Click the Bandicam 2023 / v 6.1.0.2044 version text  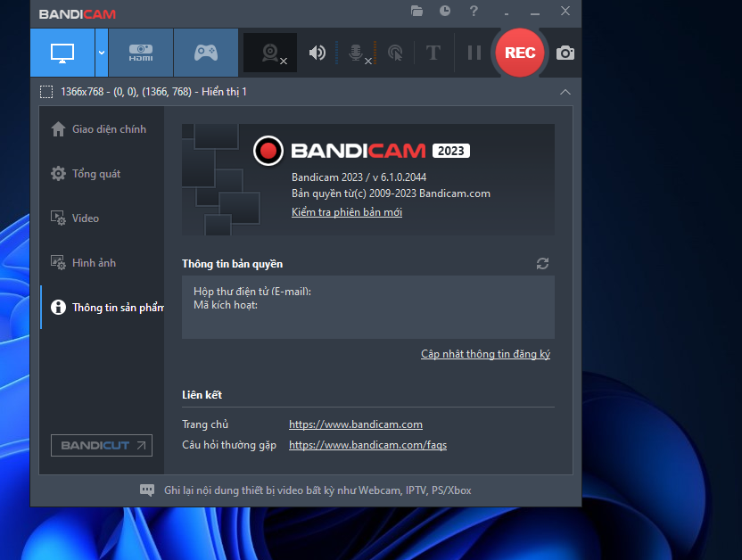pyautogui.click(x=359, y=177)
